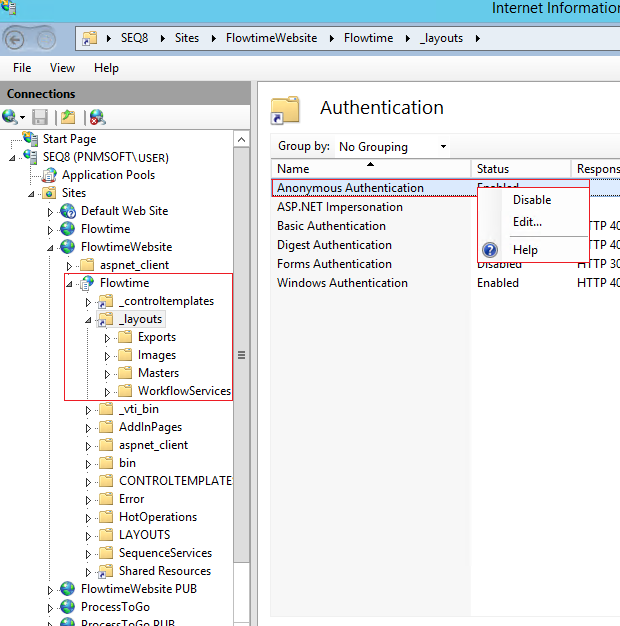
Task: Expand the Exports folder node
Action: click(108, 338)
